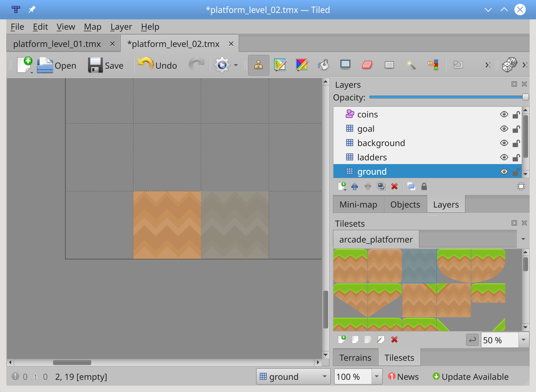Switch to the Terrains tab

click(355, 357)
